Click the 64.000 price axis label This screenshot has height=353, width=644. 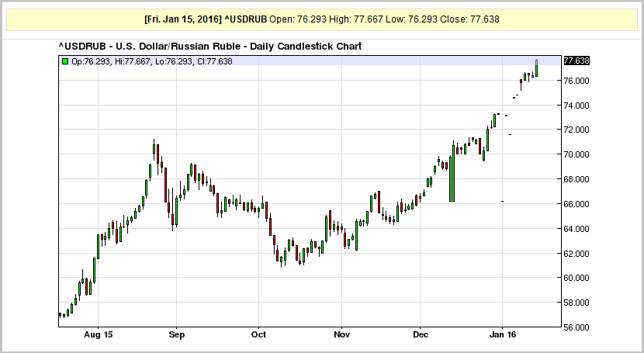[x=576, y=229]
